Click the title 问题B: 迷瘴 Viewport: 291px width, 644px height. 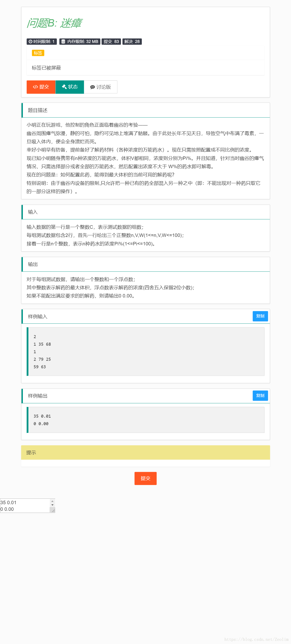(54, 23)
